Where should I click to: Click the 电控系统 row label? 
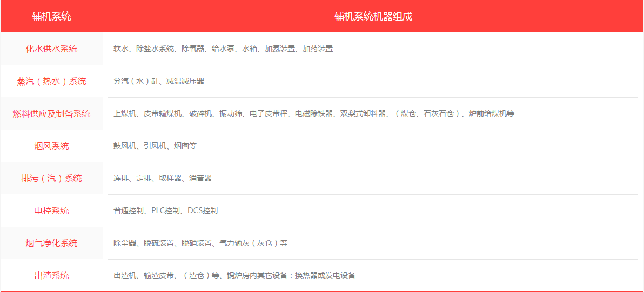tap(51, 210)
